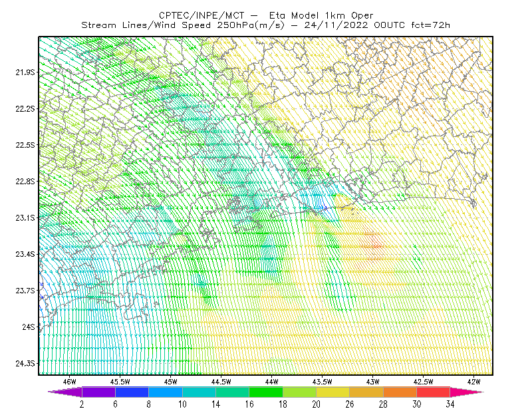Click the purple 2–6 color swatch
532x411 pixels.
98,392
